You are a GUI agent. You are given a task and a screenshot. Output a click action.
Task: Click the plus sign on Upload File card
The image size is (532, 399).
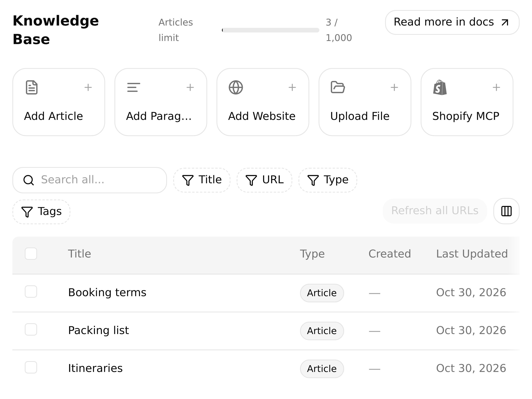(394, 87)
